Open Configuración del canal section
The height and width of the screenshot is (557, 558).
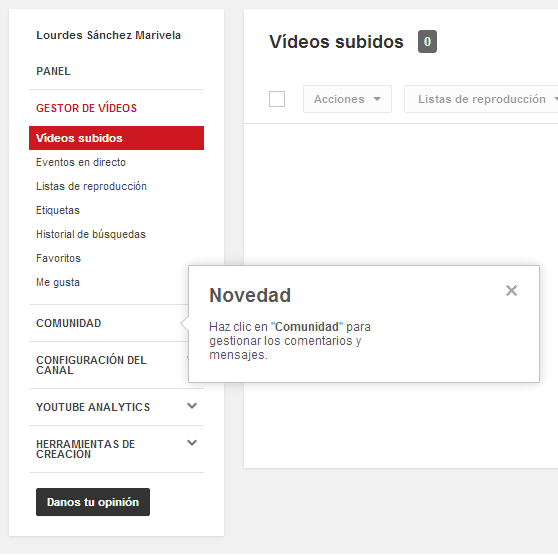click(91, 365)
